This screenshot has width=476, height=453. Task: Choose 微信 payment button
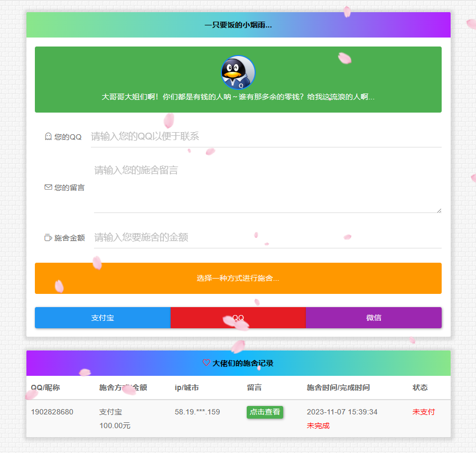(374, 318)
